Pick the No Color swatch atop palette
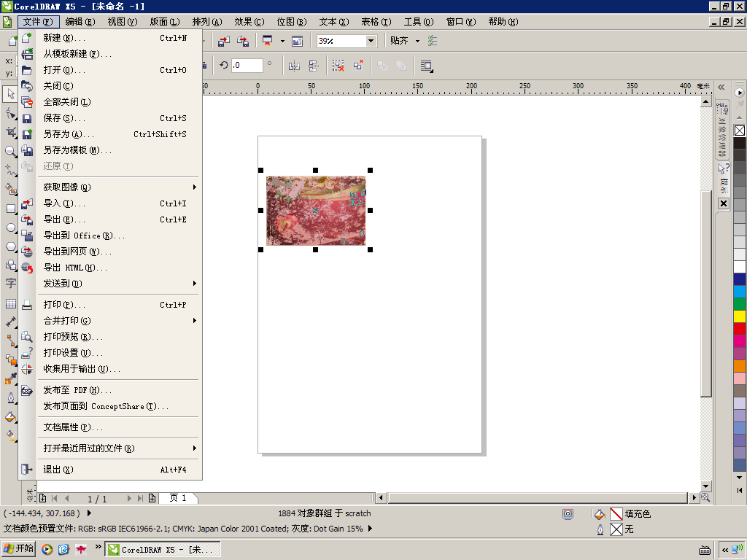This screenshot has height=560, width=747. point(740,131)
